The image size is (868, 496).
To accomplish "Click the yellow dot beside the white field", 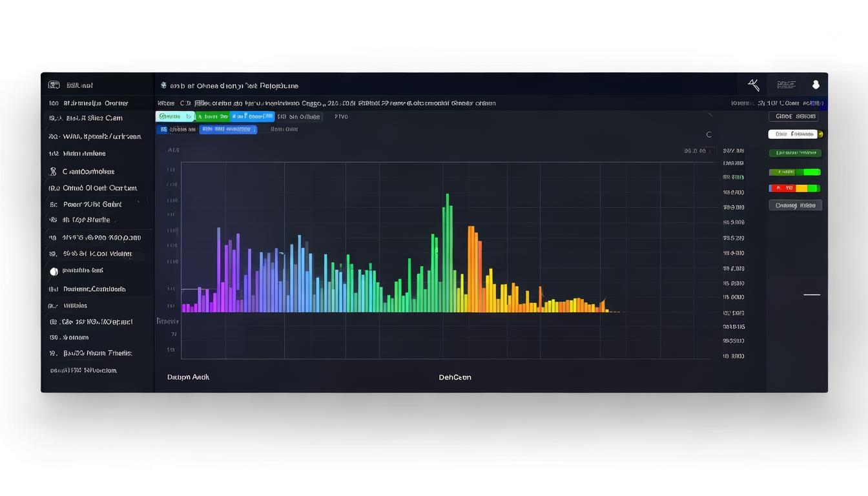I will 820,134.
